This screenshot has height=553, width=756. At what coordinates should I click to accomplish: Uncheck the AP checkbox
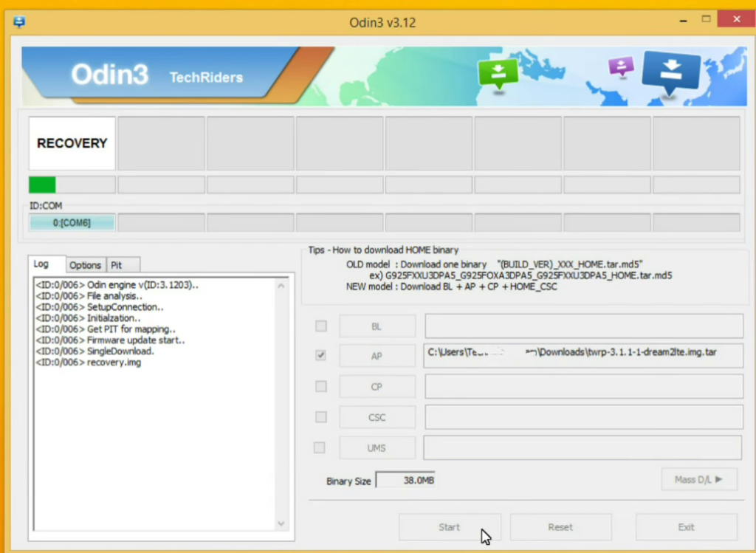tap(320, 355)
